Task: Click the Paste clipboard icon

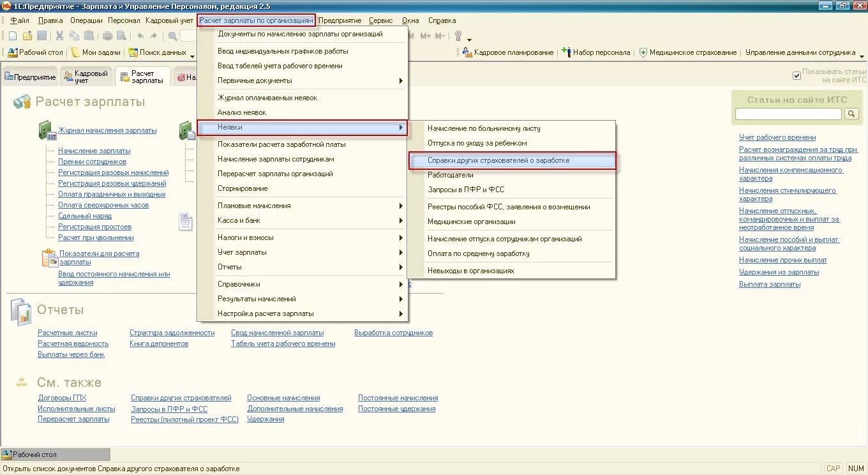Action: 89,36
